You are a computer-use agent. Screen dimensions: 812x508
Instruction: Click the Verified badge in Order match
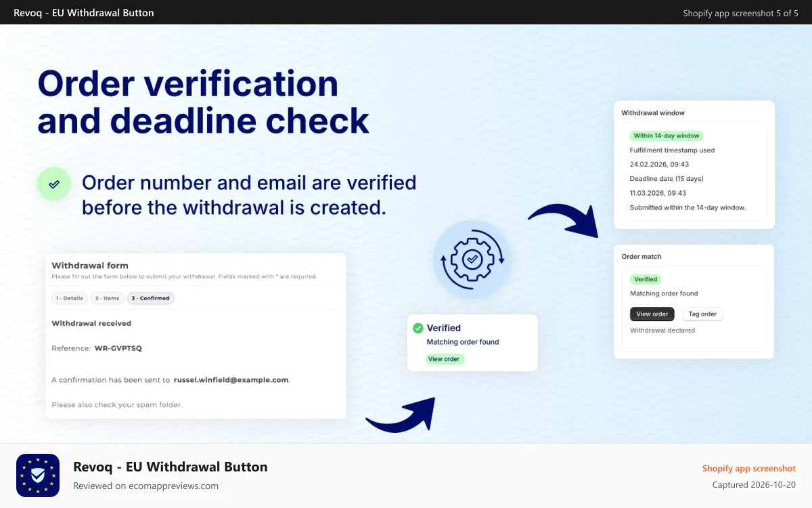coord(646,279)
